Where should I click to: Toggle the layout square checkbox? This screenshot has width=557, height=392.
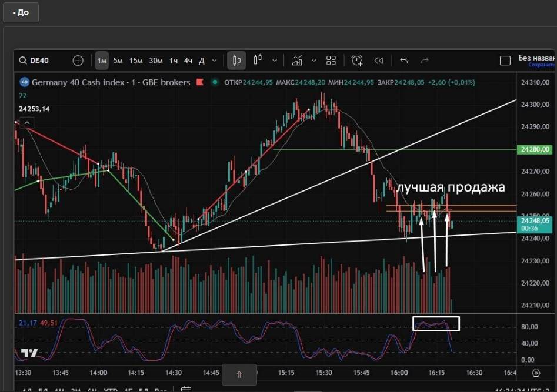tap(505, 61)
